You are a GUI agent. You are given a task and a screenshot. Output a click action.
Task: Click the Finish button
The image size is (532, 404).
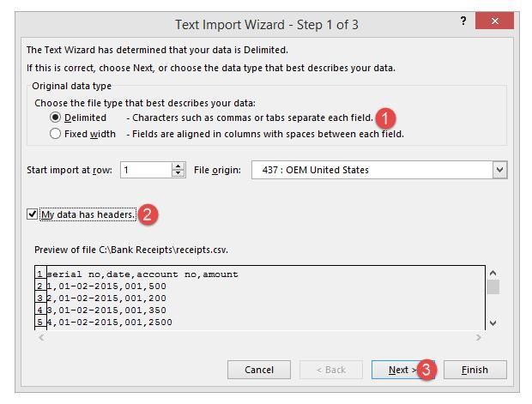[474, 370]
